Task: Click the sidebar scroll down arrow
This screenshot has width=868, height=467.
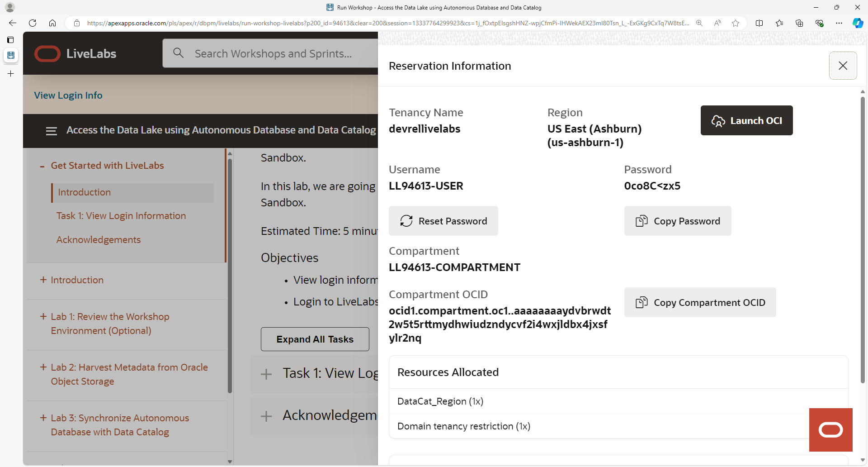Action: click(x=230, y=462)
